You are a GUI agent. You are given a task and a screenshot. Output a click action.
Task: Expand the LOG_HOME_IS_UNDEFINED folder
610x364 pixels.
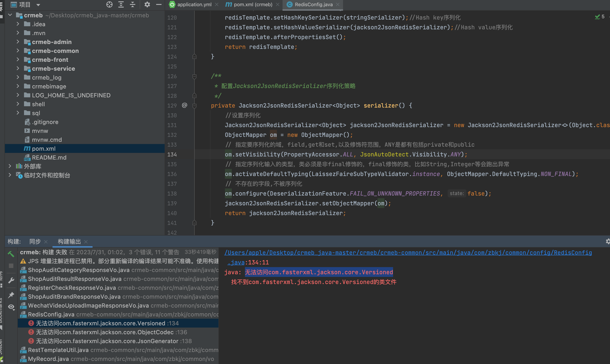[18, 95]
